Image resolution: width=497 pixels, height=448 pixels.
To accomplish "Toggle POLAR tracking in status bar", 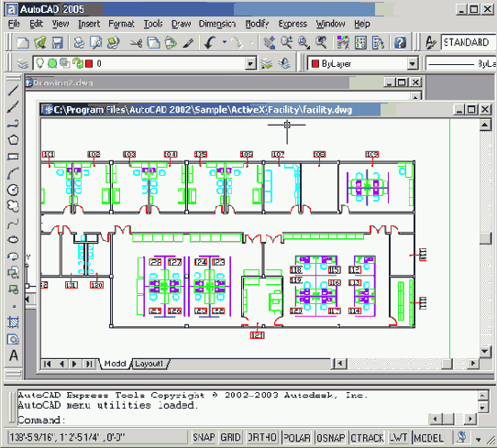I will (297, 438).
